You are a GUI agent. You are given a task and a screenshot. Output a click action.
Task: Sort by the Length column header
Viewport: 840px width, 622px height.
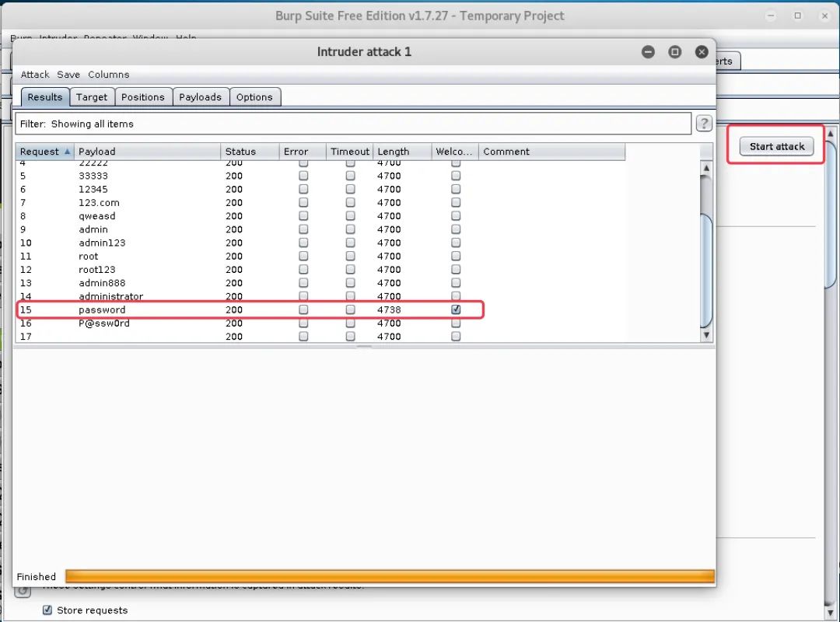tap(402, 152)
